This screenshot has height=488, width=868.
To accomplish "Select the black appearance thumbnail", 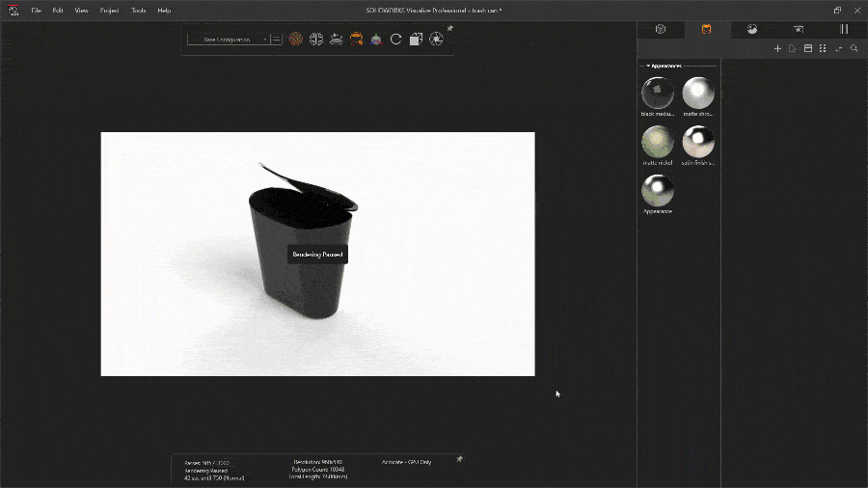I will pos(658,94).
